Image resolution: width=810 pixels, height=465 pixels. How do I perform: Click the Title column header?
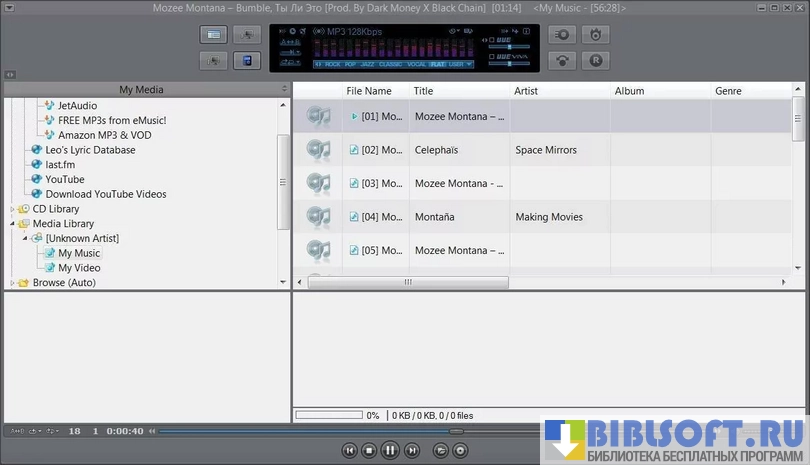coord(424,91)
